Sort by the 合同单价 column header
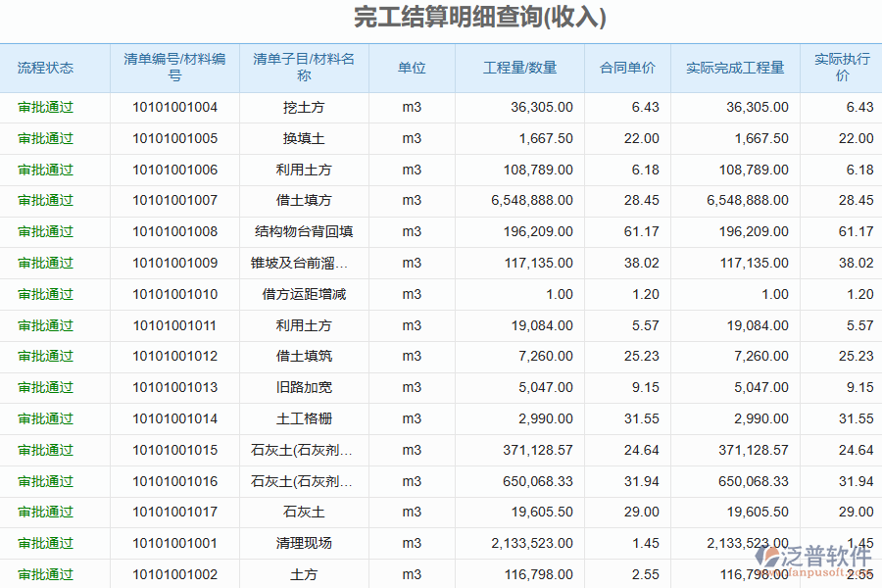The height and width of the screenshot is (588, 882). point(626,68)
